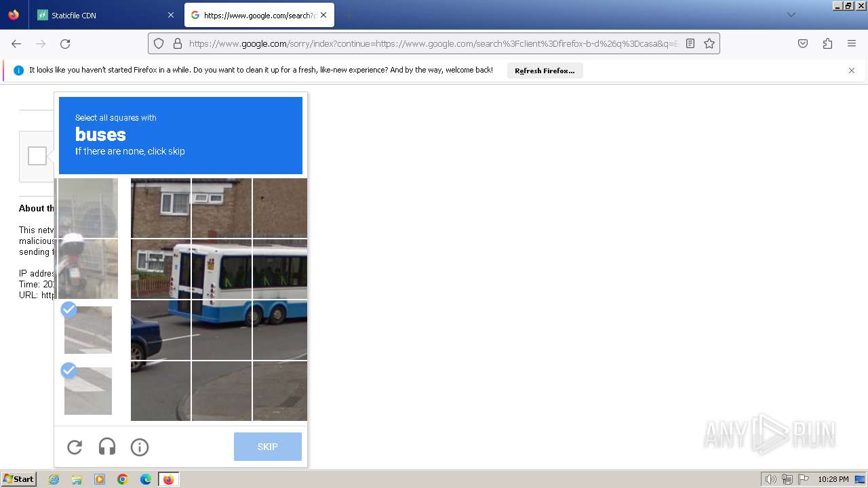
Task: Reload the captcha challenge
Action: (x=75, y=447)
